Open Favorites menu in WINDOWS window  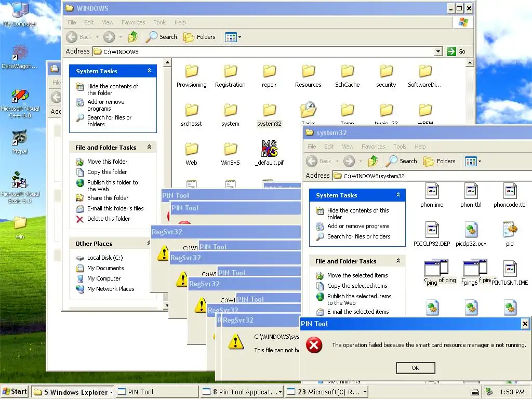(134, 22)
